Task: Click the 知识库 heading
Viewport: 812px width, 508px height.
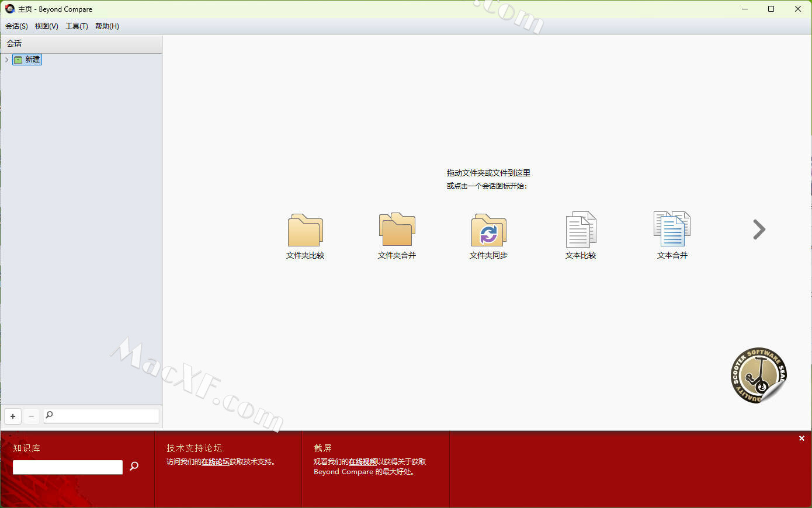Action: click(27, 448)
